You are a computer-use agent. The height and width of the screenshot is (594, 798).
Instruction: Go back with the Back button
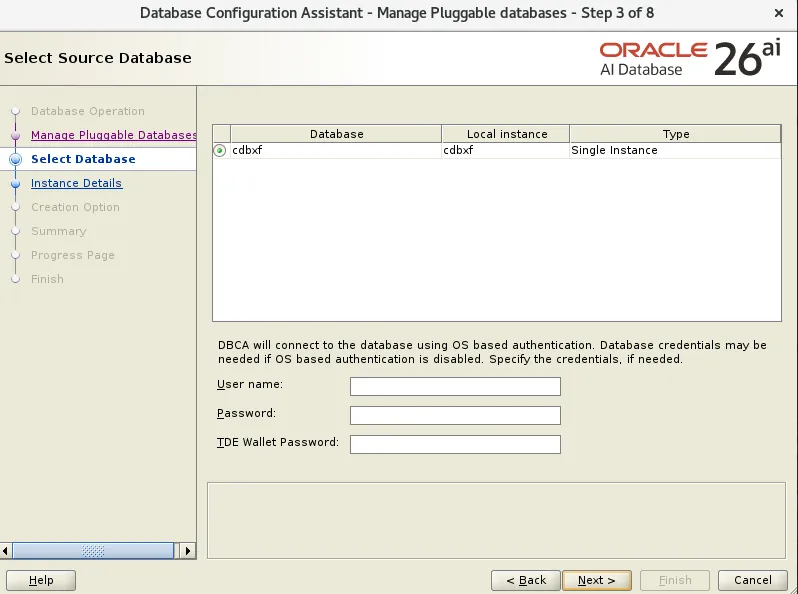526,580
